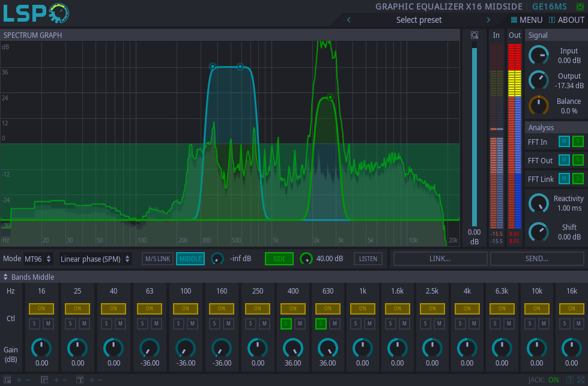Image resolution: width=588 pixels, height=386 pixels.
Task: Open the ABOUT item
Action: coord(566,20)
